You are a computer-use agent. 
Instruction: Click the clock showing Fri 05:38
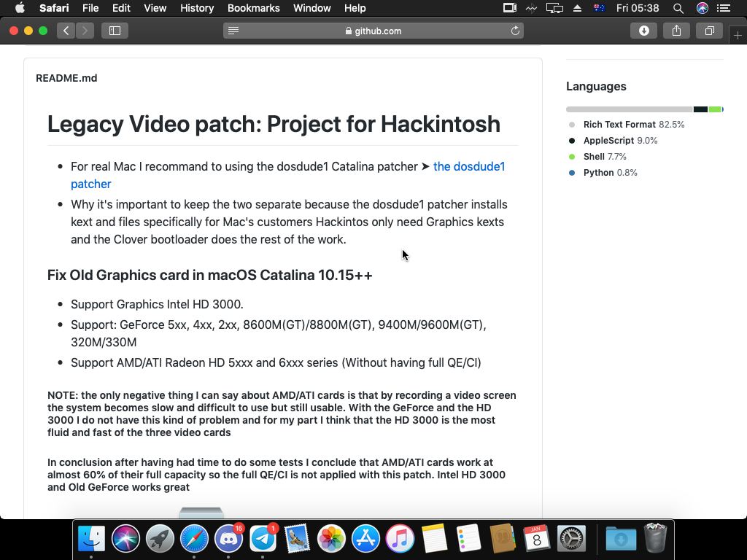tap(638, 8)
